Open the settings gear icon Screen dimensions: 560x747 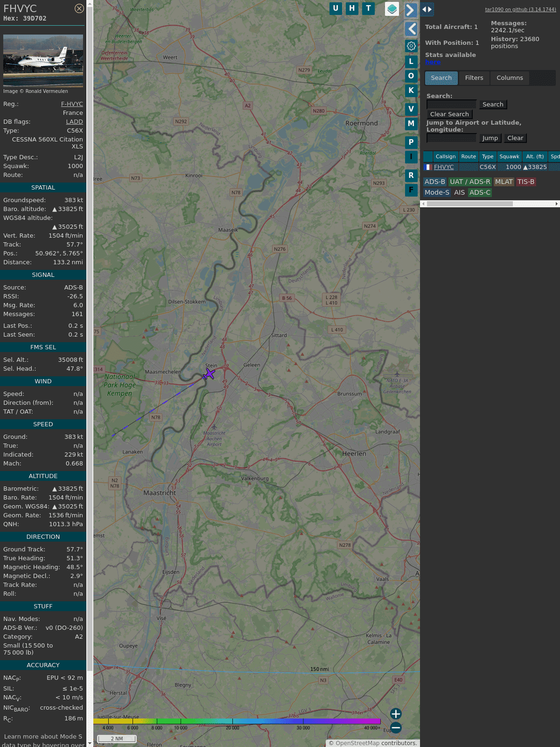[411, 46]
